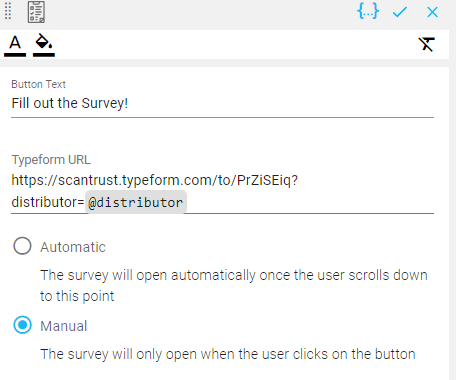Click the 'Manual' option label
The height and width of the screenshot is (380, 458).
pyautogui.click(x=64, y=326)
